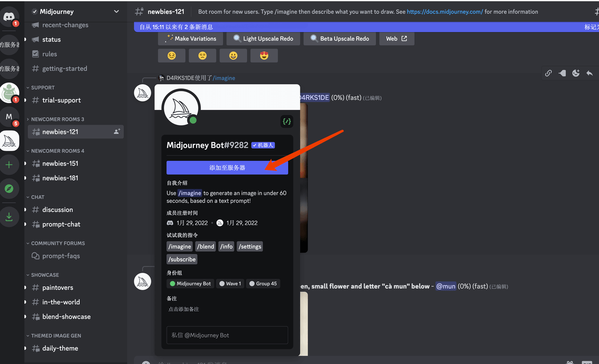Click the /settings command chip
The height and width of the screenshot is (364, 599).
point(250,247)
